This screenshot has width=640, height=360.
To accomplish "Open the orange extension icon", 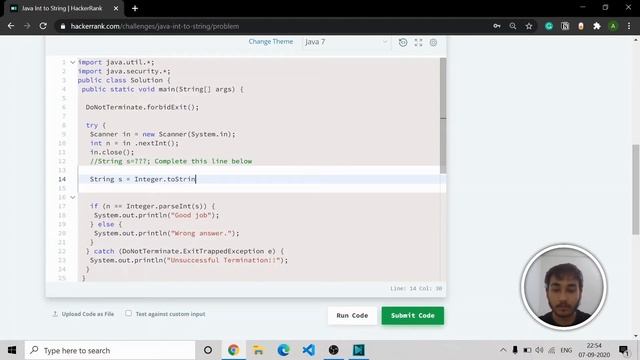I will coord(581,26).
